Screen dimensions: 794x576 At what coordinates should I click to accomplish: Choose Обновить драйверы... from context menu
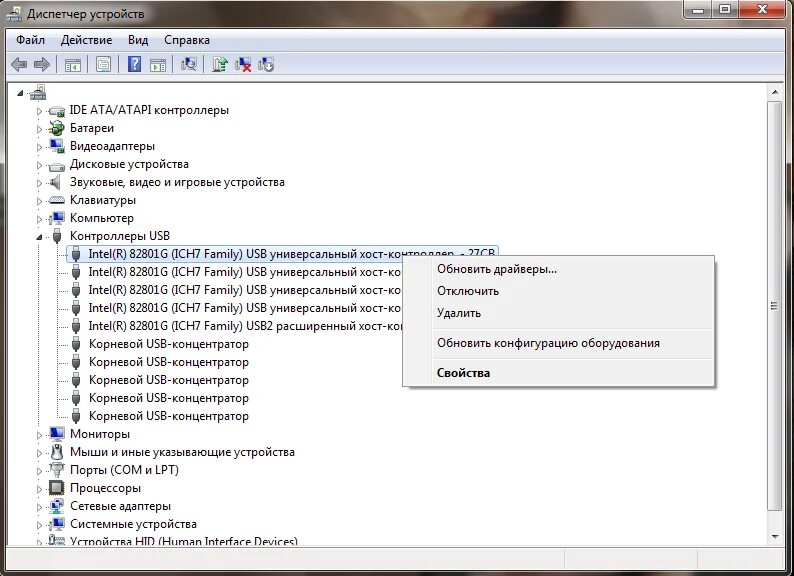click(x=558, y=269)
